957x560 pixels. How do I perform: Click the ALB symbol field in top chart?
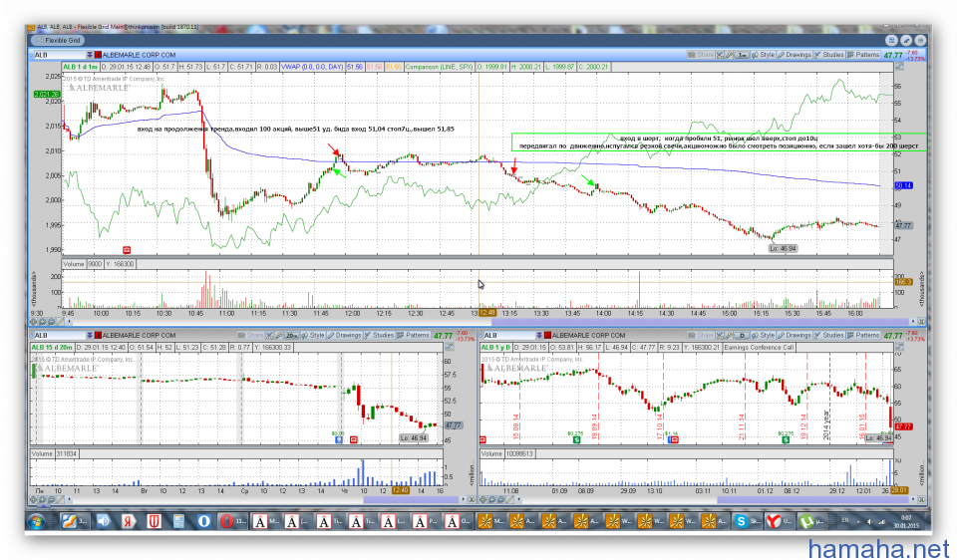click(58, 55)
